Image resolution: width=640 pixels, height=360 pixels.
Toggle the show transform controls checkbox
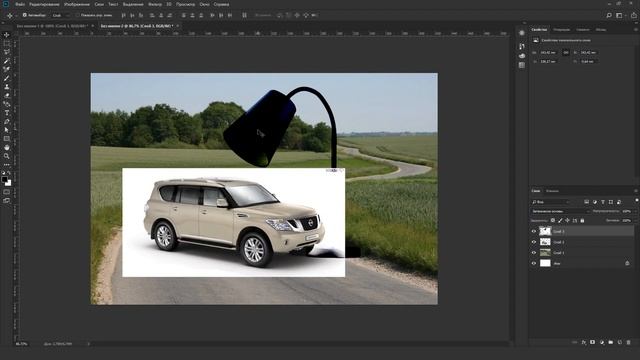77,15
